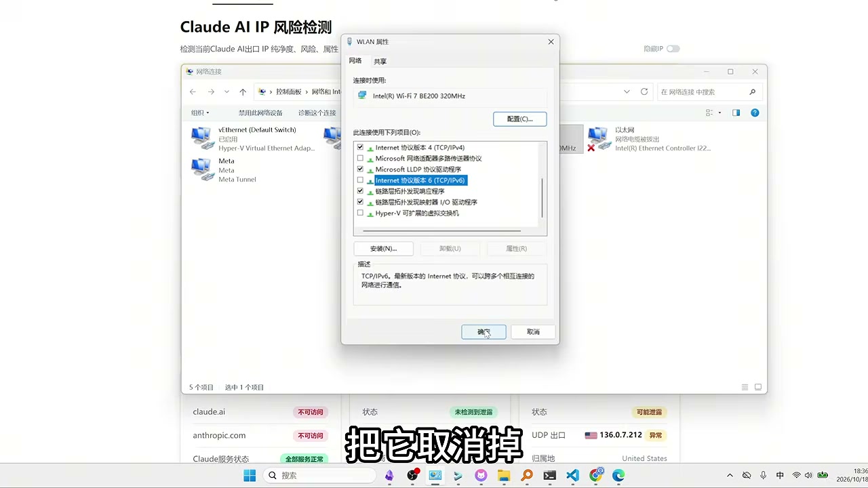Click 控制面板 in the address breadcrumb
The height and width of the screenshot is (488, 868).
click(288, 92)
